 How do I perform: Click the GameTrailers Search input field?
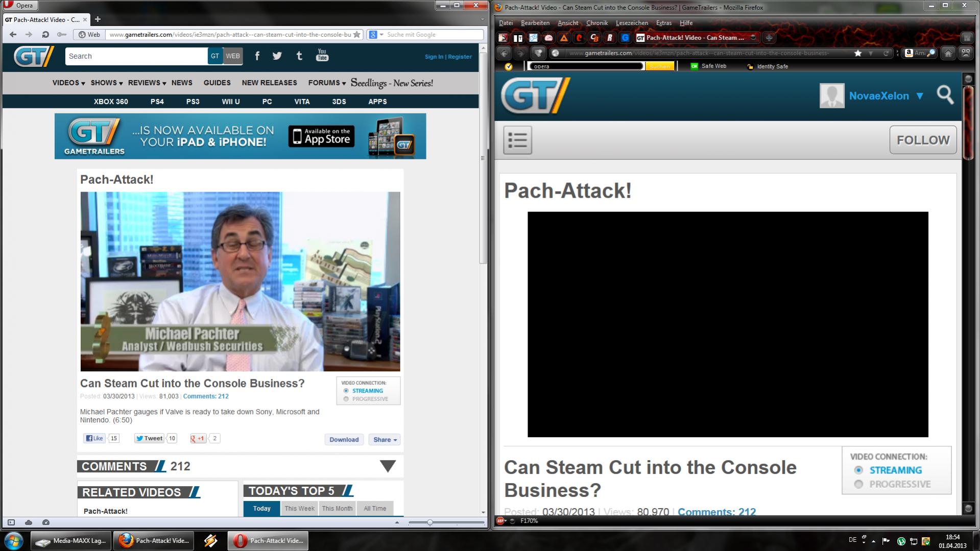coord(136,56)
